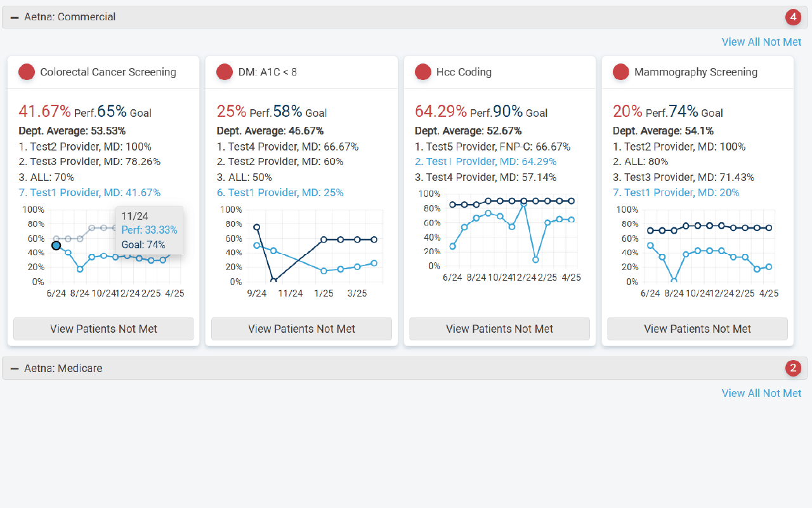Viewport: 812px width, 508px height.
Task: View Patients Not Met for DM: A1C < 8
Action: pos(301,329)
